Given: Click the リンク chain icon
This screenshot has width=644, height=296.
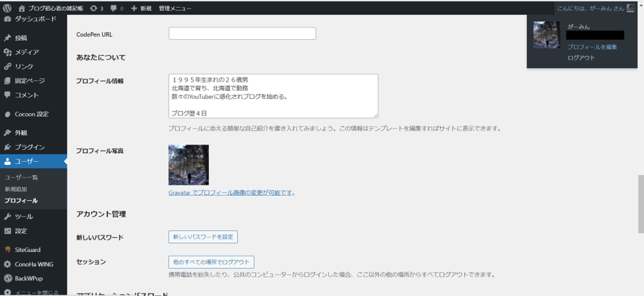Looking at the screenshot, I should click(7, 67).
